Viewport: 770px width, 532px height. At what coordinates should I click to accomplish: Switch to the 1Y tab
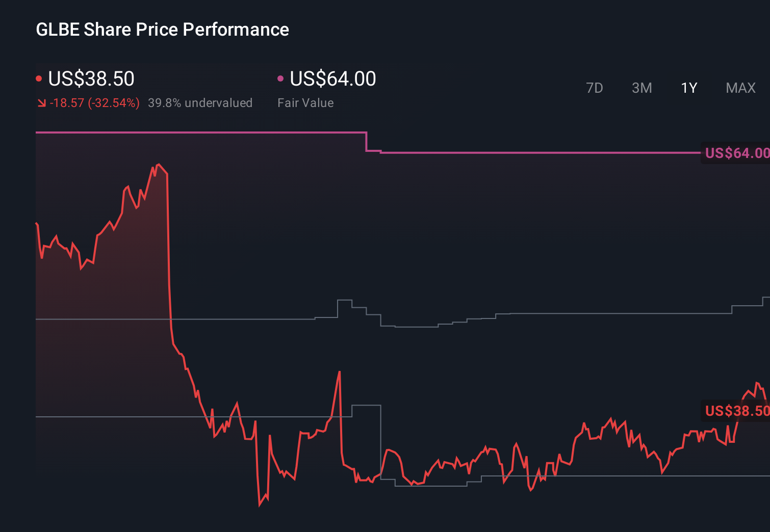click(688, 88)
